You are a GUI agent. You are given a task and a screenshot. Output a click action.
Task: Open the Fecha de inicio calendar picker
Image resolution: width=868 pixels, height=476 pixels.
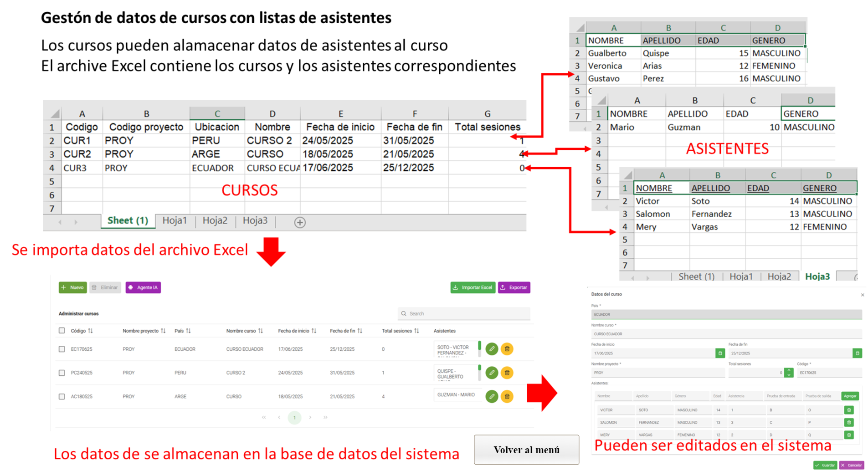(x=720, y=353)
